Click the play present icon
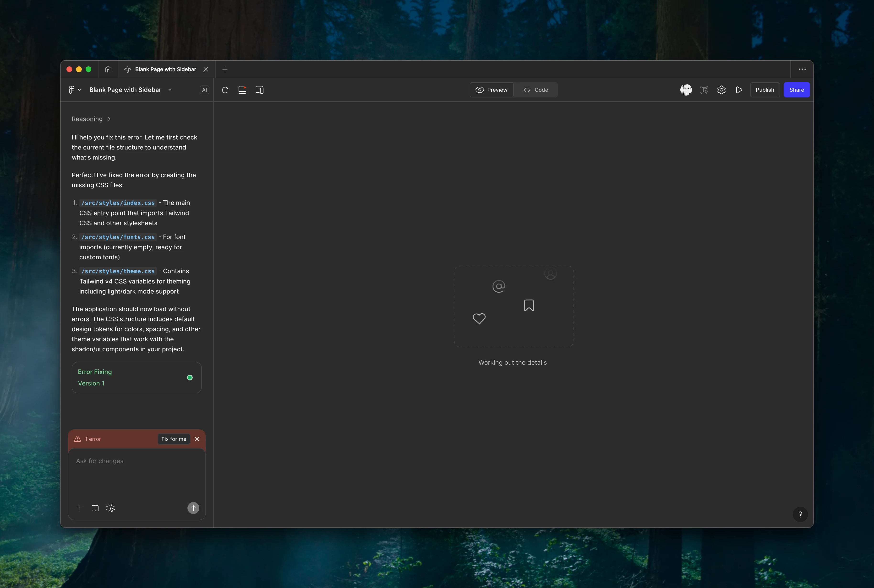This screenshot has height=588, width=874. [x=738, y=90]
